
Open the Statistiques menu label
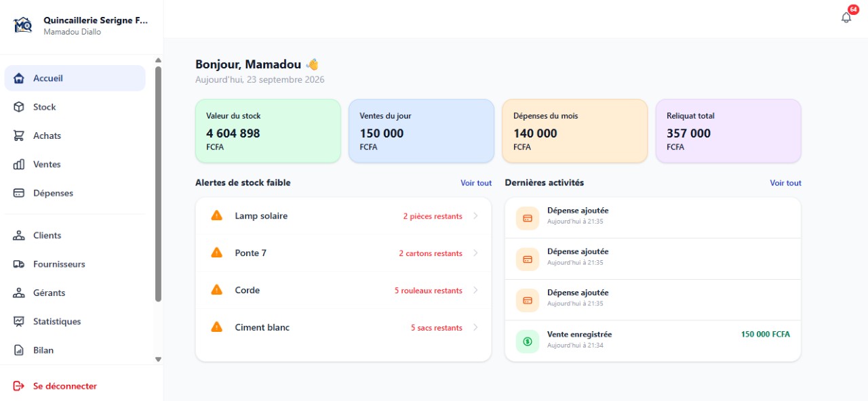(57, 322)
